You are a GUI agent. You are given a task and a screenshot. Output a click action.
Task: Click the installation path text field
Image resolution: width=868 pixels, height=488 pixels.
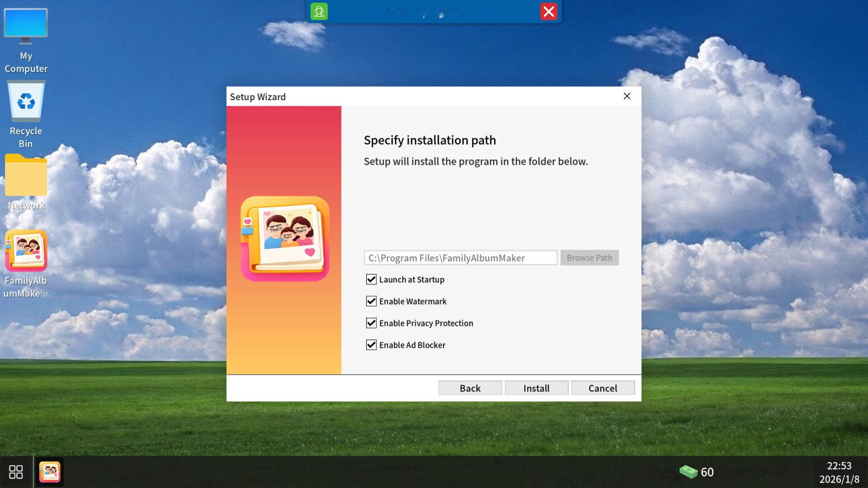point(460,258)
